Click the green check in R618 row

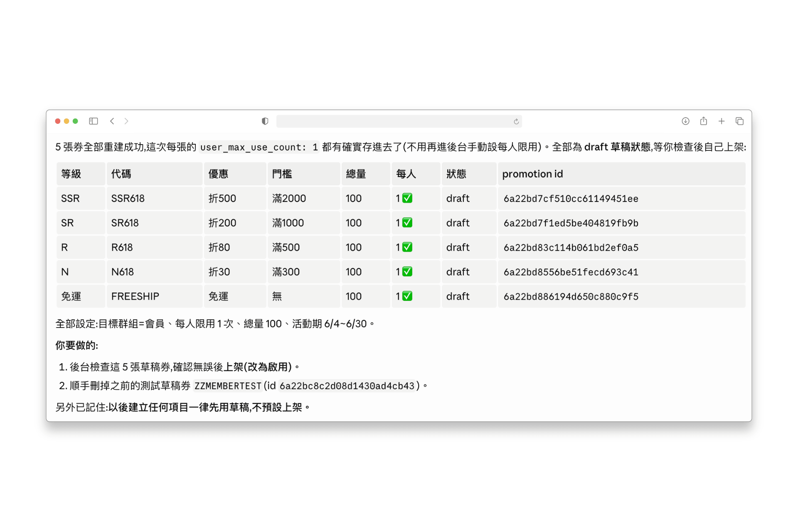[x=407, y=247]
